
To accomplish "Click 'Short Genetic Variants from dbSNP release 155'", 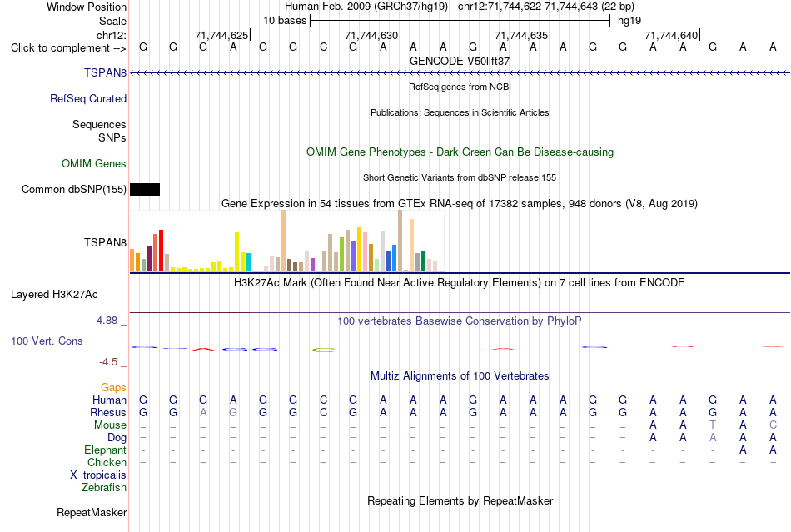I will pyautogui.click(x=460, y=177).
